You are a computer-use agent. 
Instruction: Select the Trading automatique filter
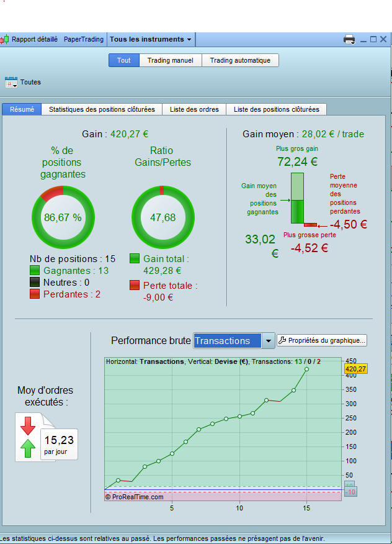(240, 60)
